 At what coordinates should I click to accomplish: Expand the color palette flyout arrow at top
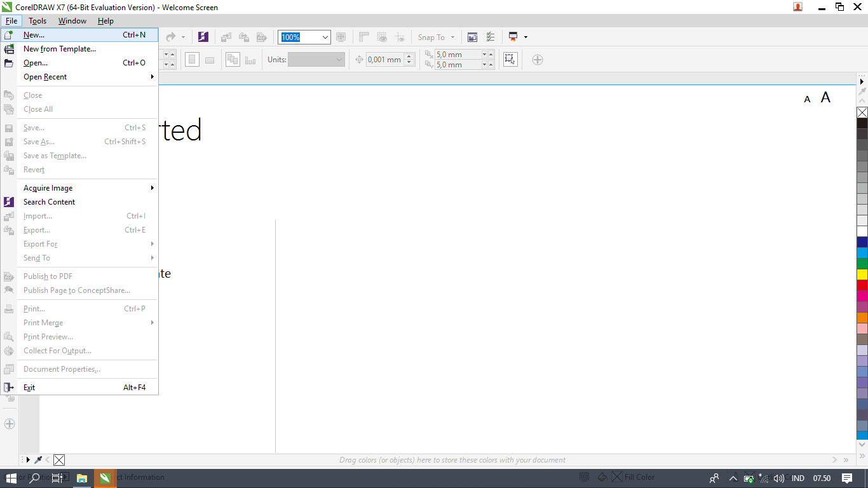pos(862,81)
